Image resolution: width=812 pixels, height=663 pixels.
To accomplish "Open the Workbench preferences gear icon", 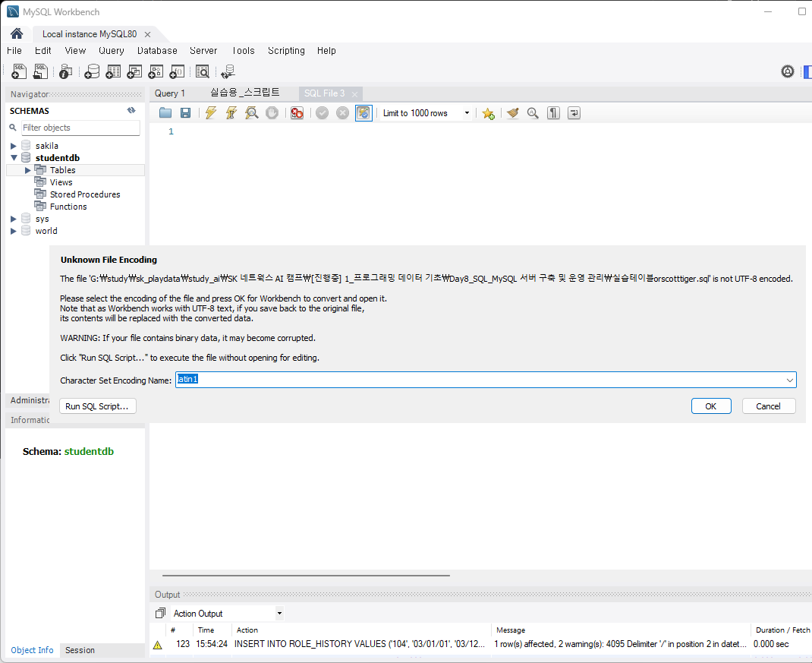I will [x=787, y=71].
